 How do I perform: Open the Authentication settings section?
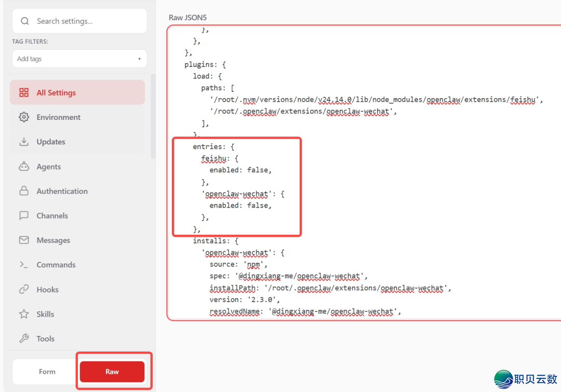point(62,191)
